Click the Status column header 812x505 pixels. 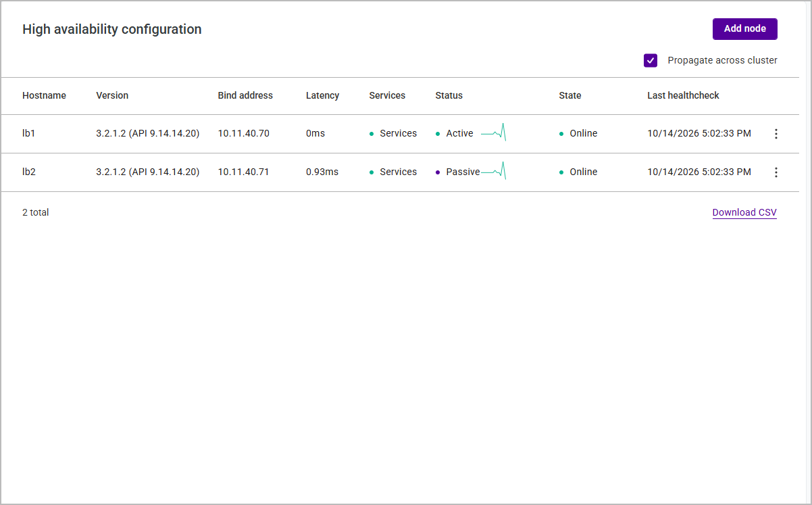[x=449, y=95]
